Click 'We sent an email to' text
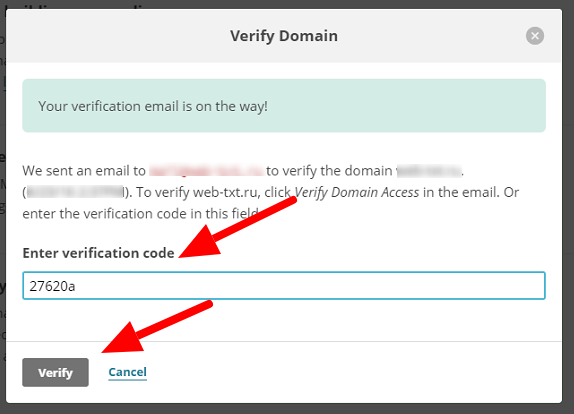Viewport: 574px width, 414px height. click(84, 171)
